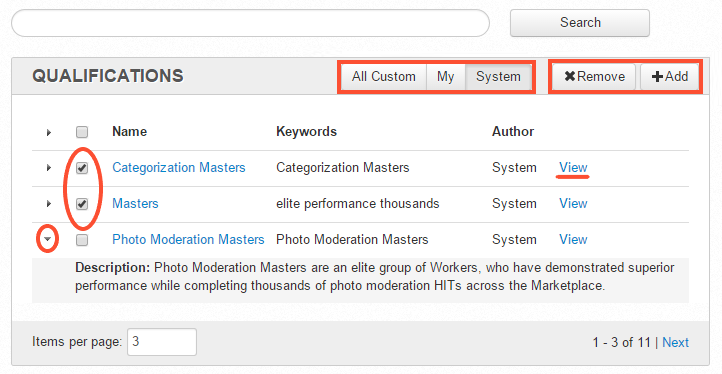Go to the Next page
The width and height of the screenshot is (722, 374).
675,342
